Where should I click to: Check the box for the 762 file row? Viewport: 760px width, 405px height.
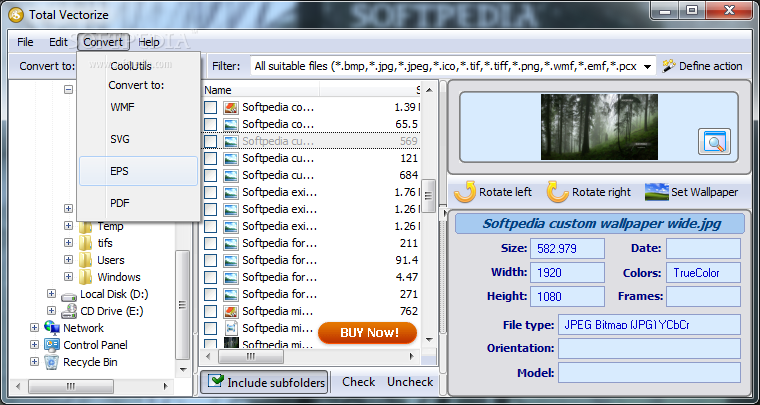point(210,311)
